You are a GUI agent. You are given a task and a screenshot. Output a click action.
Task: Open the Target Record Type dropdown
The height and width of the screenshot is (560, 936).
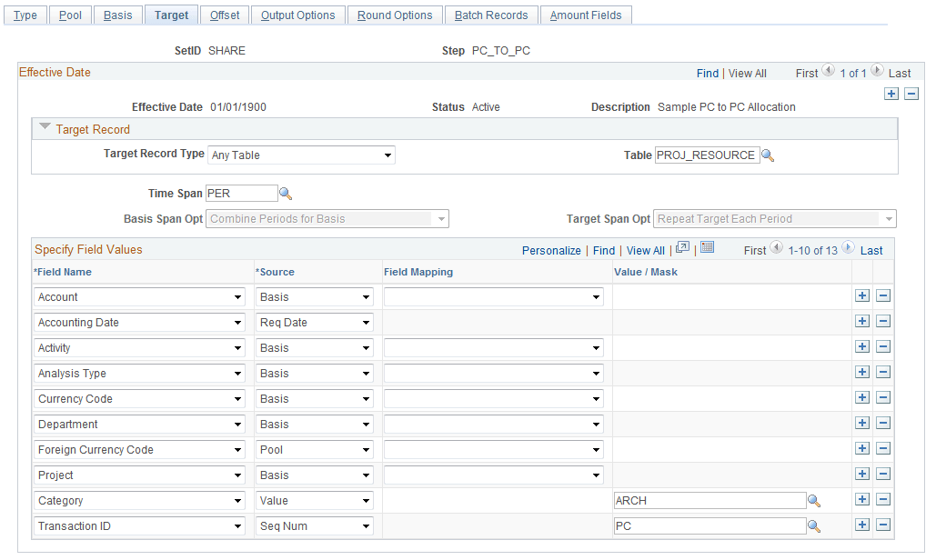[x=301, y=155]
